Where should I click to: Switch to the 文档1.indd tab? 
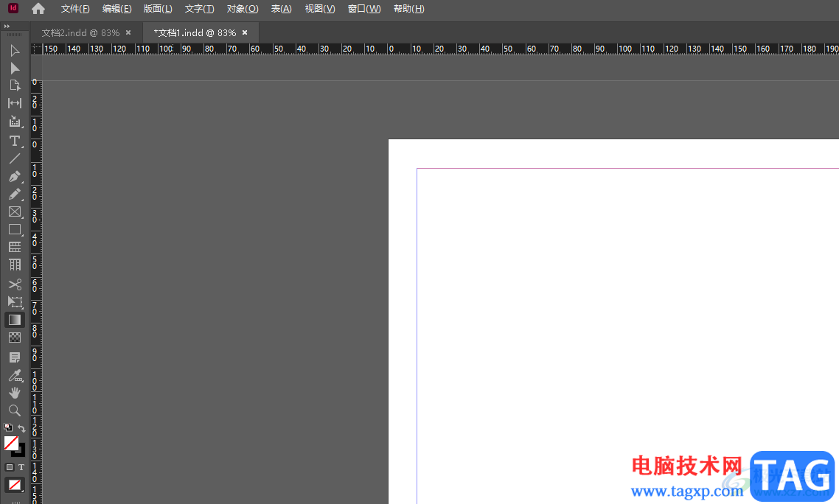(x=195, y=32)
